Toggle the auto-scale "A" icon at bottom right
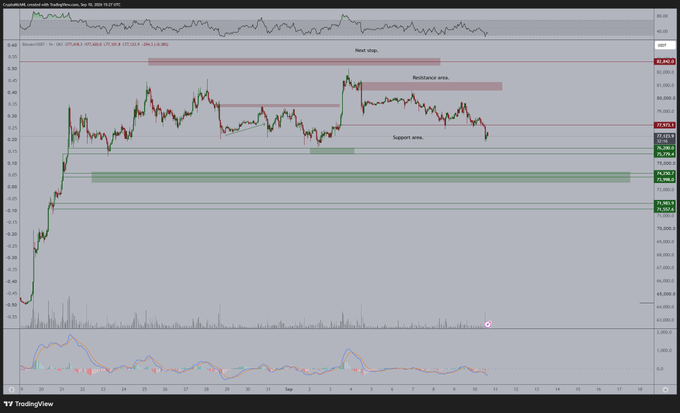The image size is (680, 413). (x=665, y=390)
